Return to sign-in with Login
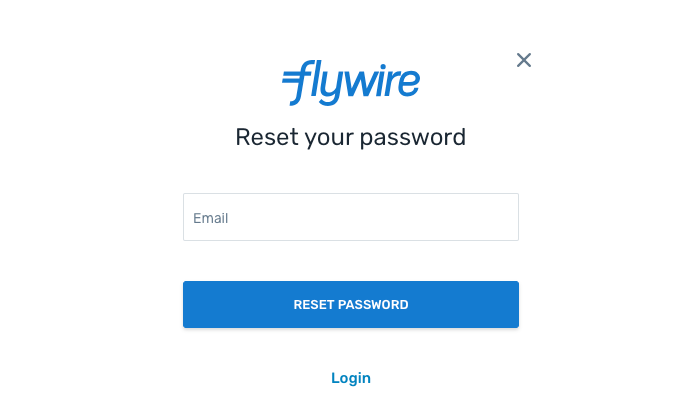Viewport: 700px width, 412px height. (x=351, y=378)
